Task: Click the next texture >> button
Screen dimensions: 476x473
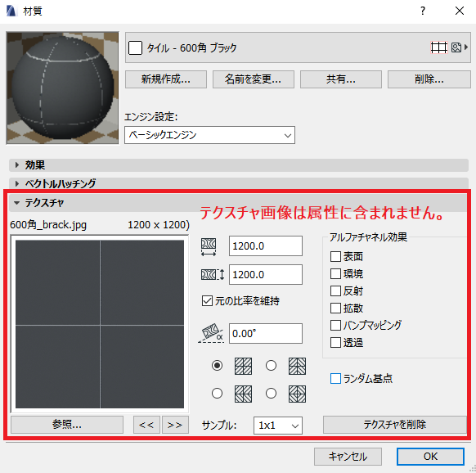Action: click(x=175, y=425)
